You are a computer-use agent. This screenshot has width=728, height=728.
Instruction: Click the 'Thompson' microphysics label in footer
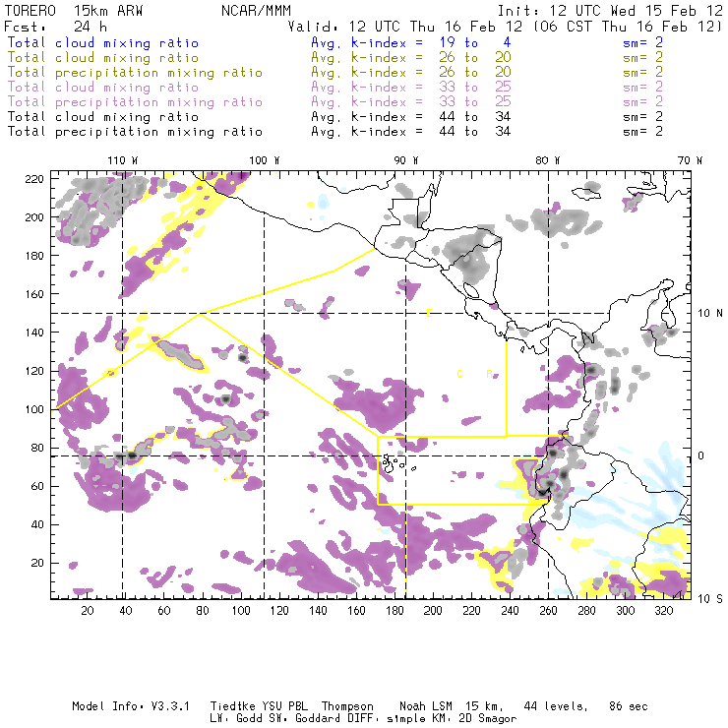tap(347, 706)
